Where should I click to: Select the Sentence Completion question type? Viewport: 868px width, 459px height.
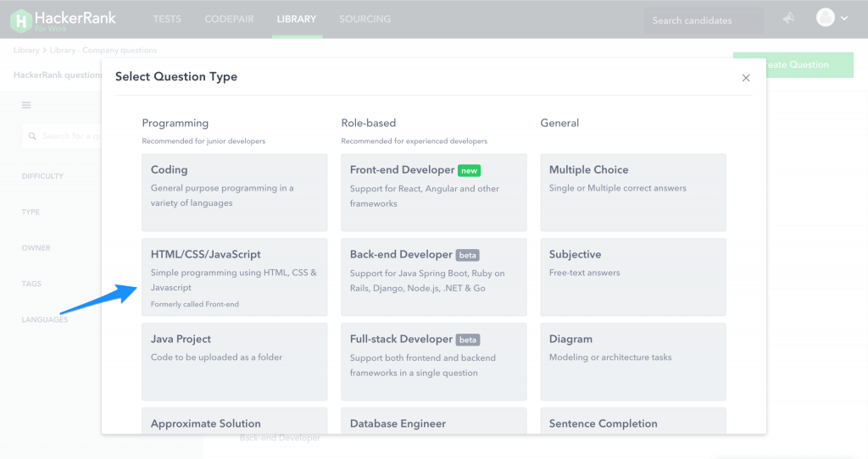click(633, 421)
